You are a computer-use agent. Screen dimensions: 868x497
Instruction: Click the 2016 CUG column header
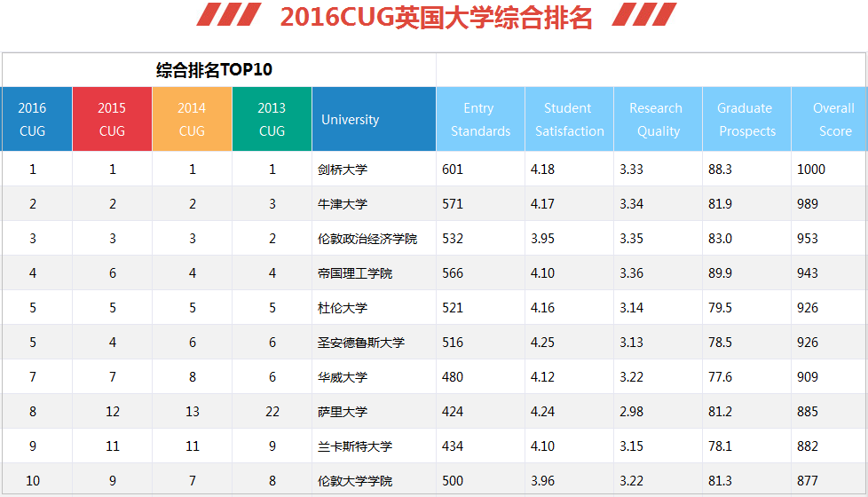pyautogui.click(x=36, y=119)
